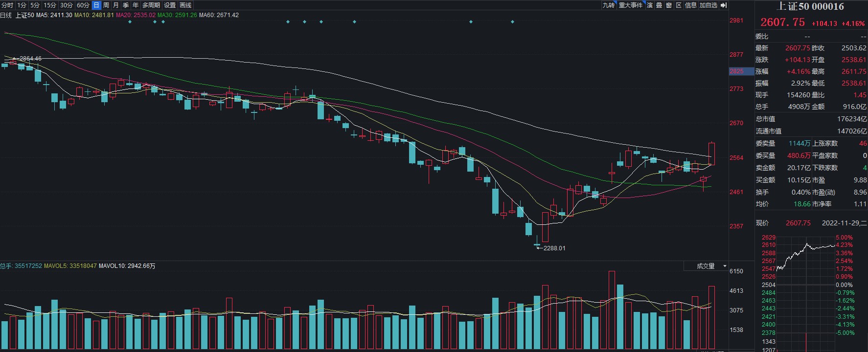
Task: Click the first cyan diamond event marker
Action: (130, 22)
